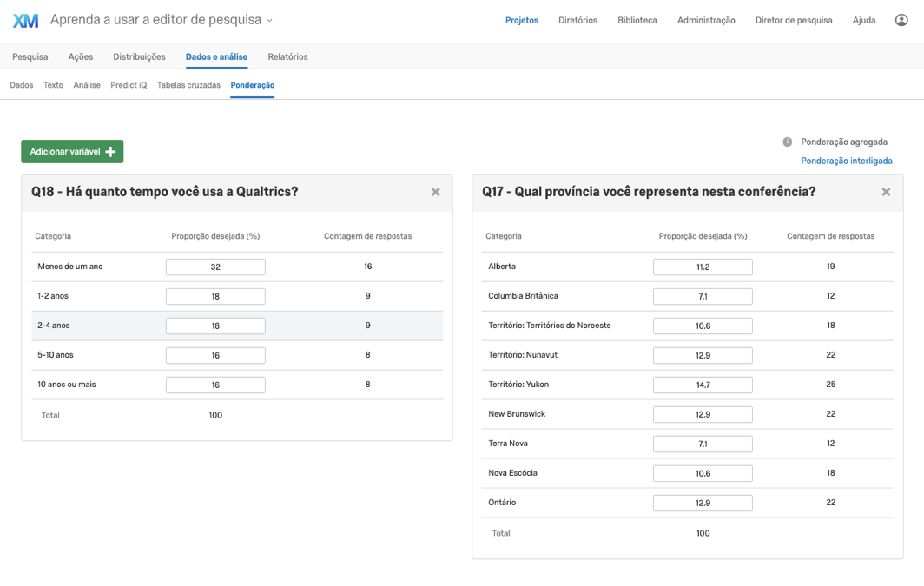
Task: Select the Ontário proportion input box
Action: (703, 503)
